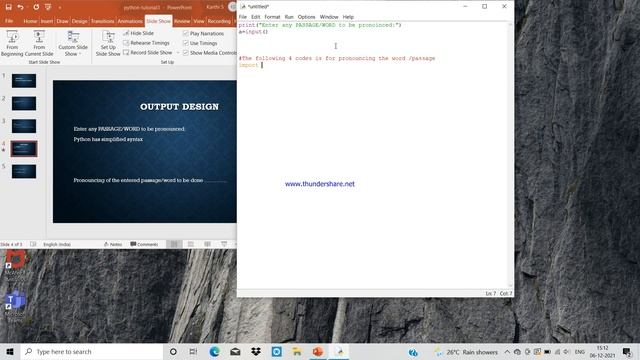
Task: Start slide show From Beginning
Action: point(12,43)
